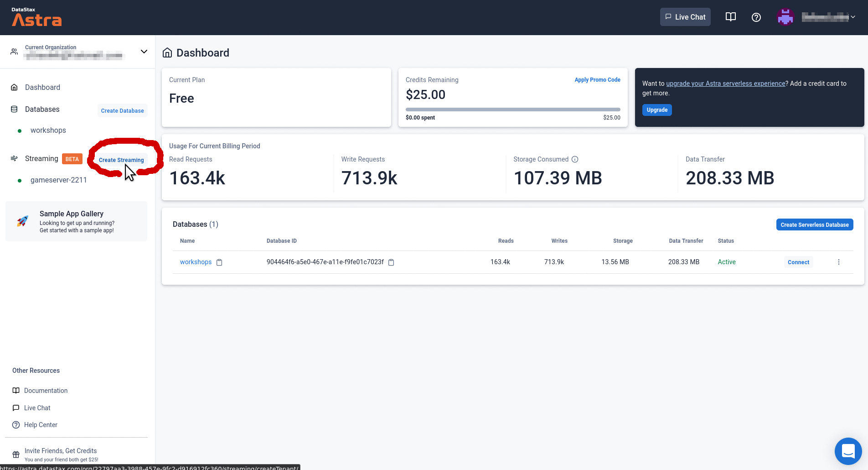Click the 107.39 MB Storage Consumed value
The image size is (868, 470).
558,178
